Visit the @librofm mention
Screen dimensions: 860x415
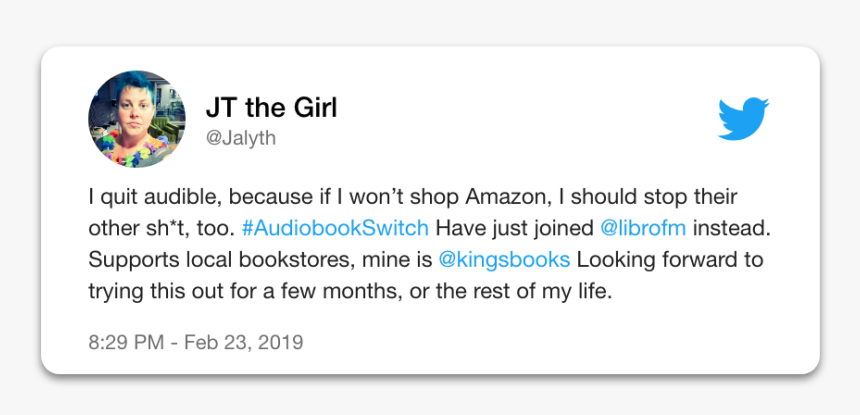point(643,228)
